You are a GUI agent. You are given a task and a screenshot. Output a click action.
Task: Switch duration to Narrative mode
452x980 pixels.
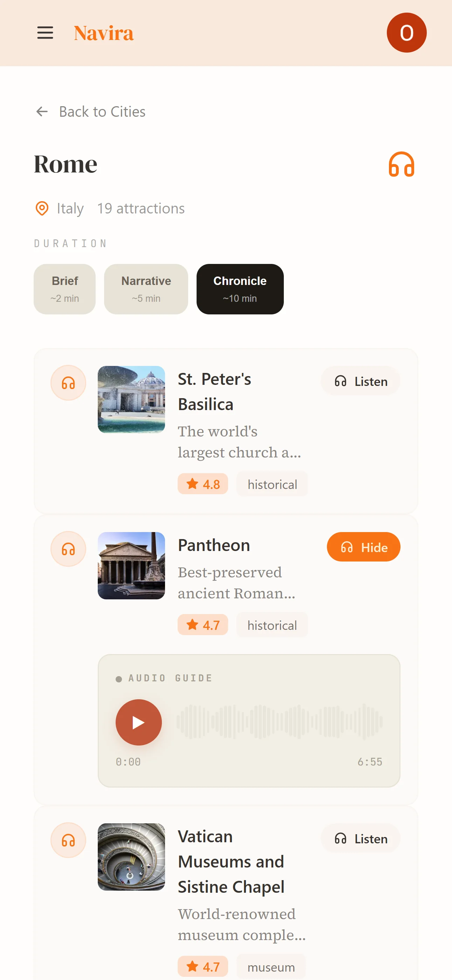[x=146, y=289]
